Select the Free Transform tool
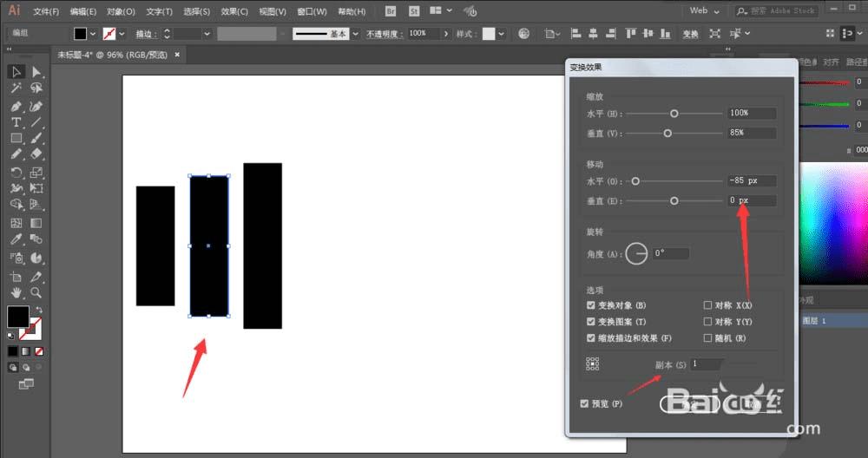 36,188
